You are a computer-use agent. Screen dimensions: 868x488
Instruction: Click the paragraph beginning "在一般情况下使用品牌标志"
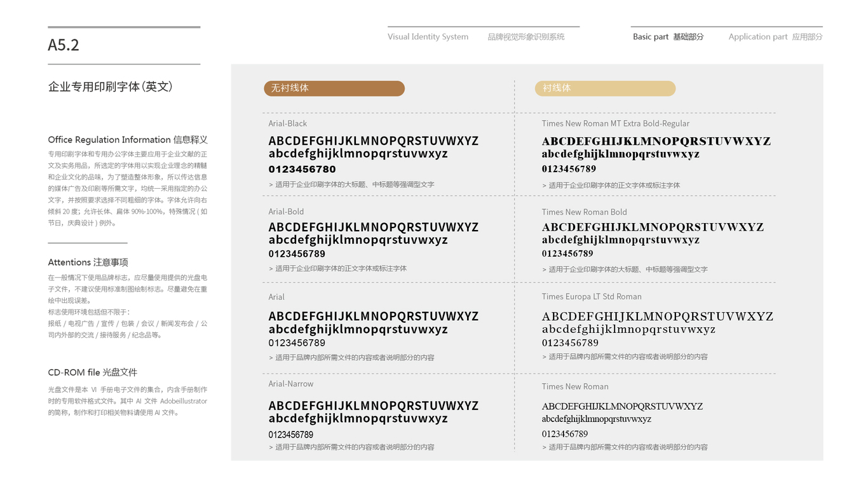128,289
